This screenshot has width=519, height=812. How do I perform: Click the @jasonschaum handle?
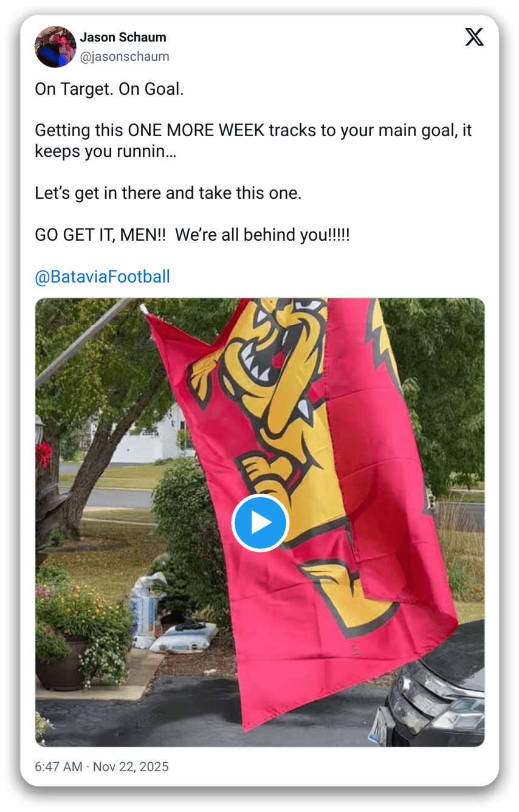coord(125,57)
